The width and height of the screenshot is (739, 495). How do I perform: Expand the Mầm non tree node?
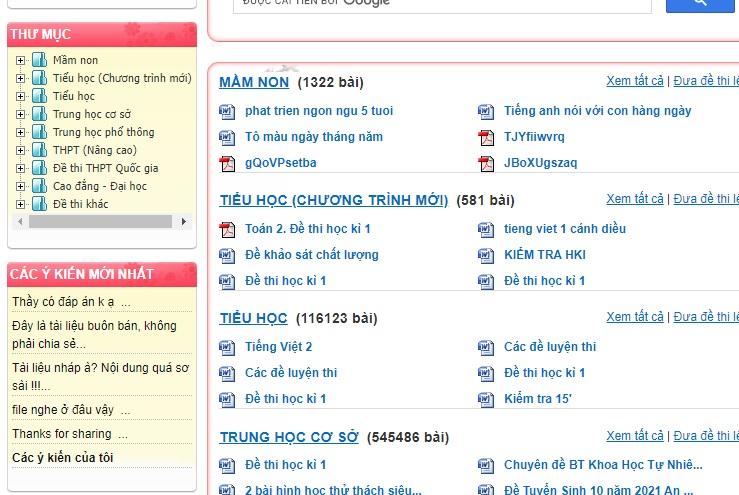20,60
